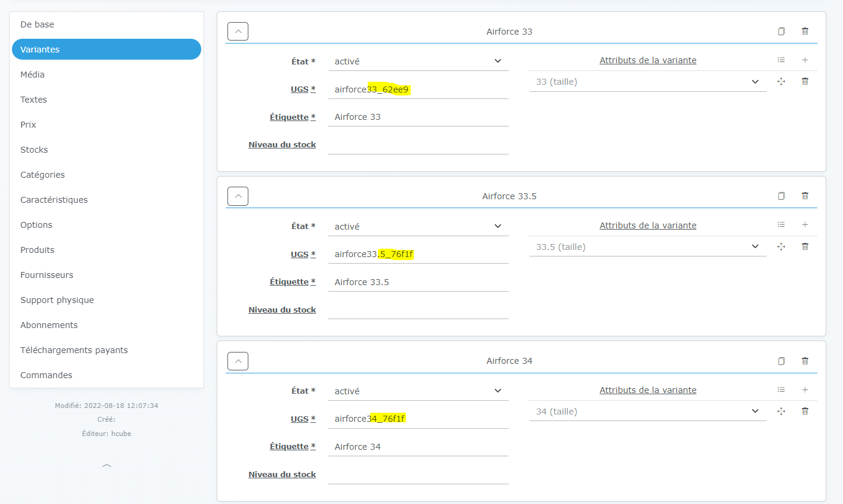The image size is (843, 504).
Task: Focus UGS field containing airforce34_76f1f
Action: pos(419,419)
